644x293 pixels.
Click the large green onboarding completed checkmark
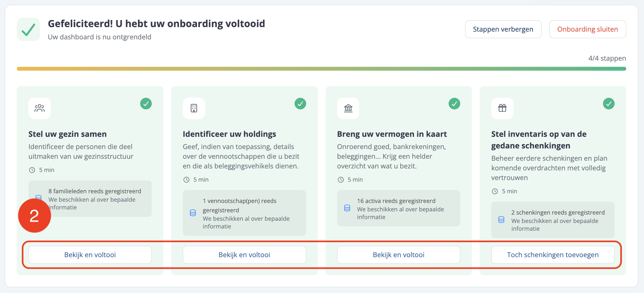click(28, 29)
